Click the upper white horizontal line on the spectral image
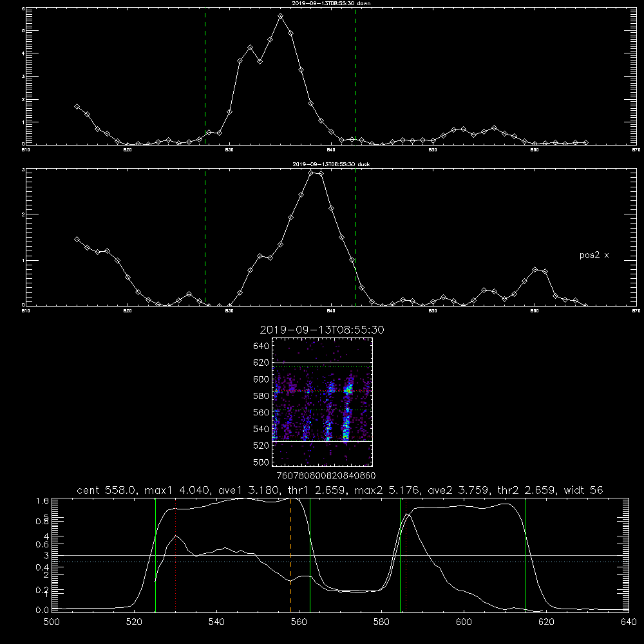This screenshot has height=644, width=644. pyautogui.click(x=322, y=363)
